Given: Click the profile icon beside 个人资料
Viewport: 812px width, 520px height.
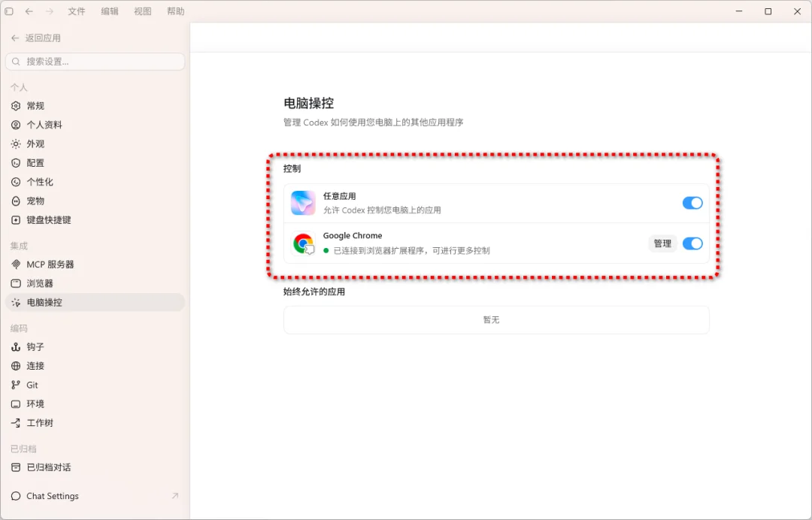Looking at the screenshot, I should 16,125.
